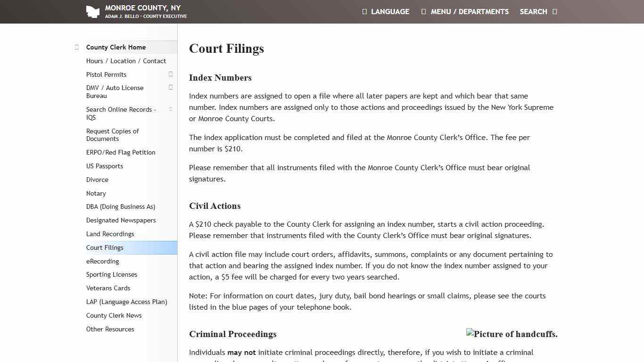The height and width of the screenshot is (362, 644).
Task: Open the Veterans Cards page
Action: tap(108, 288)
